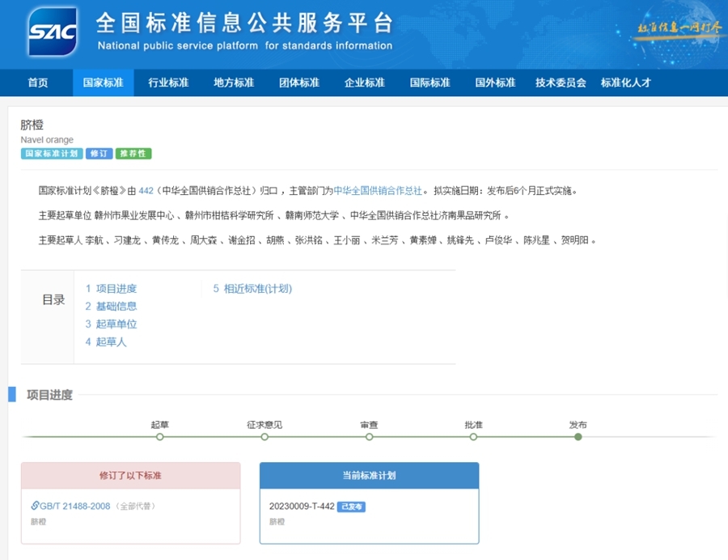Go to the 地方标准 tab

point(234,83)
